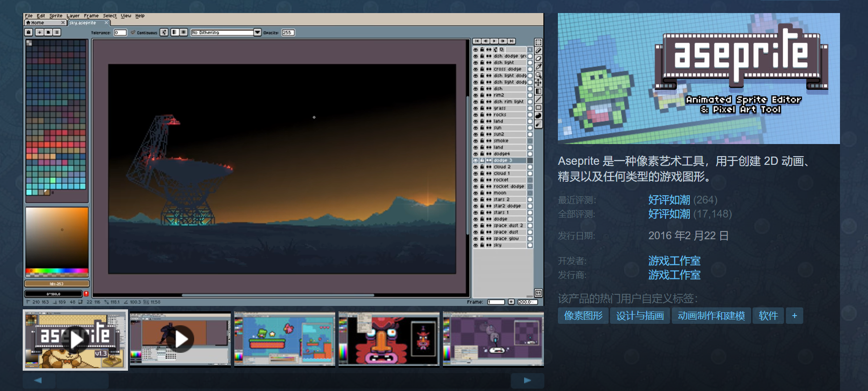The height and width of the screenshot is (391, 868).
Task: Select the red tiki mask screenshot thumbnail
Action: coord(389,339)
